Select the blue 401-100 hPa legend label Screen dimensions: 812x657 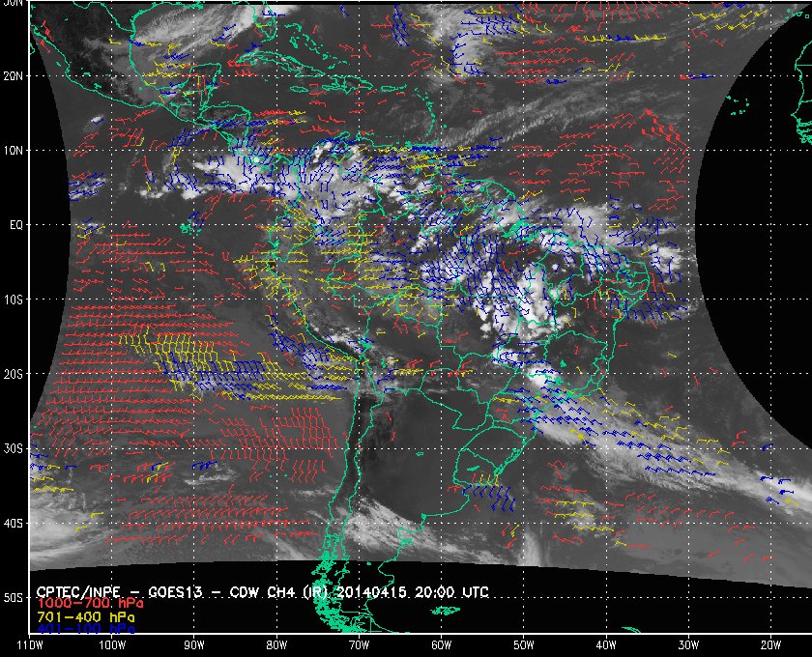coord(86,629)
